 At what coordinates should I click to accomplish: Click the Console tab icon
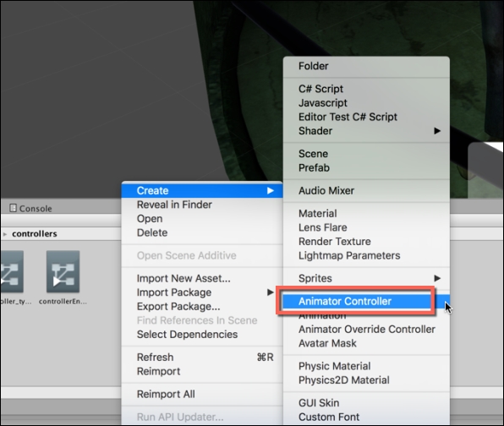click(13, 208)
